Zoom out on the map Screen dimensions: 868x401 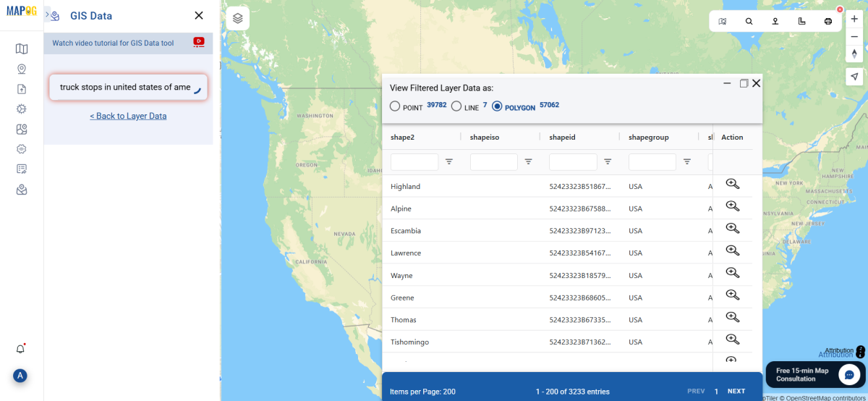click(854, 36)
